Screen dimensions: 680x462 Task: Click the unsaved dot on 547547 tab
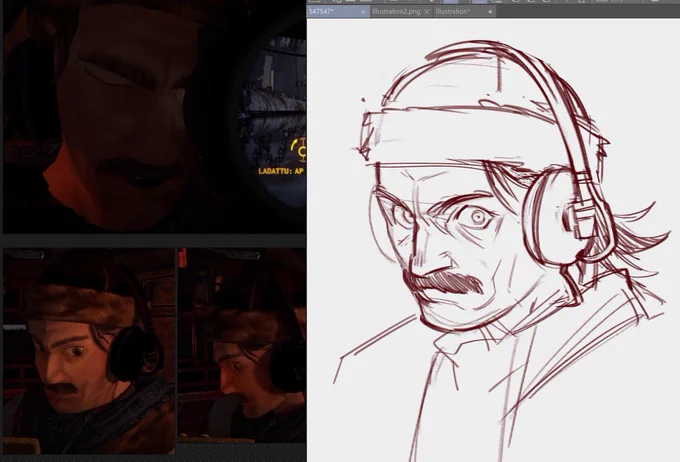(x=363, y=12)
